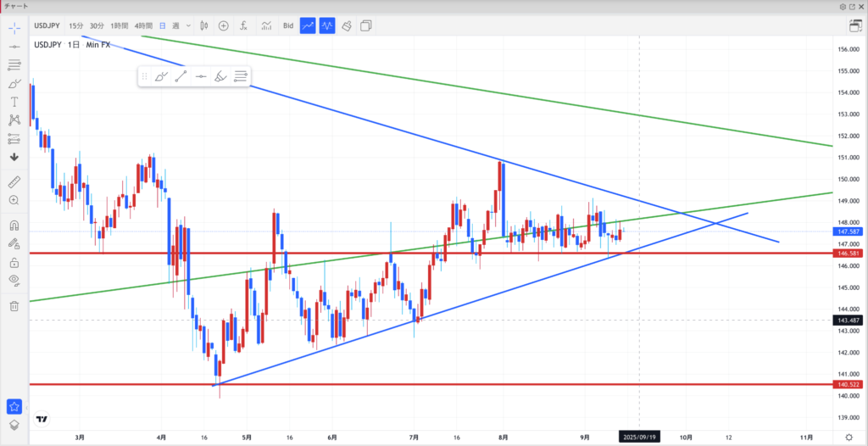This screenshot has height=446, width=868.
Task: Pick Fibonacci lines in floating toolbar
Action: (240, 77)
